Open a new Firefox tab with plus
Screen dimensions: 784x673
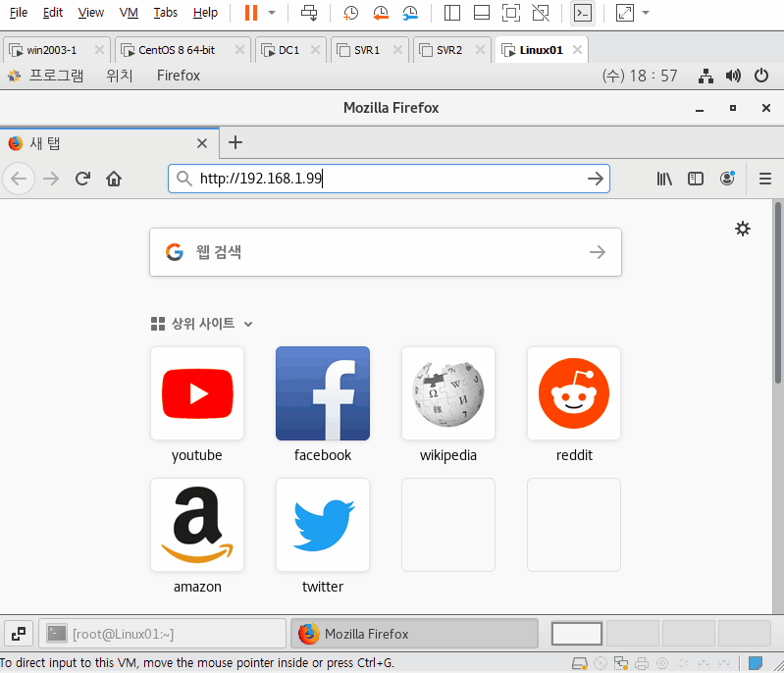coord(235,142)
